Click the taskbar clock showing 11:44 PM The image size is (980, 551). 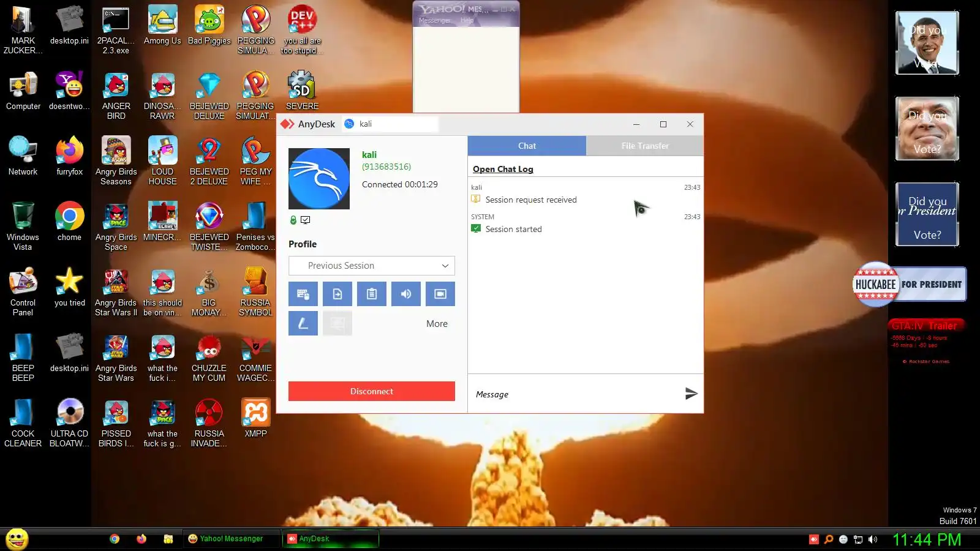point(927,539)
